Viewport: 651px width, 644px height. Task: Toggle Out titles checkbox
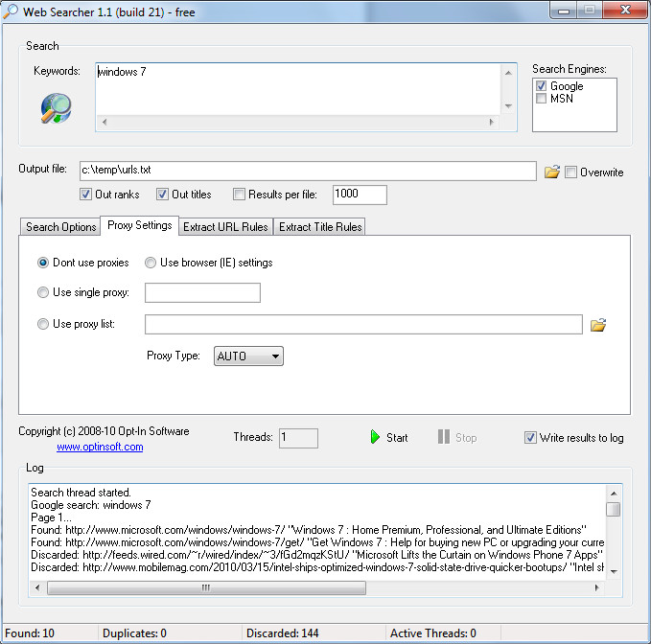[162, 194]
